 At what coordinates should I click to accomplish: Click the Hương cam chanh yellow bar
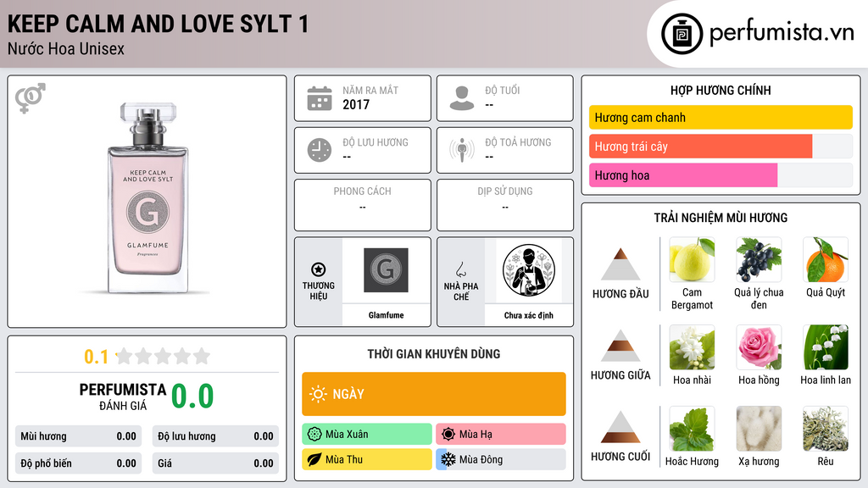pyautogui.click(x=721, y=117)
